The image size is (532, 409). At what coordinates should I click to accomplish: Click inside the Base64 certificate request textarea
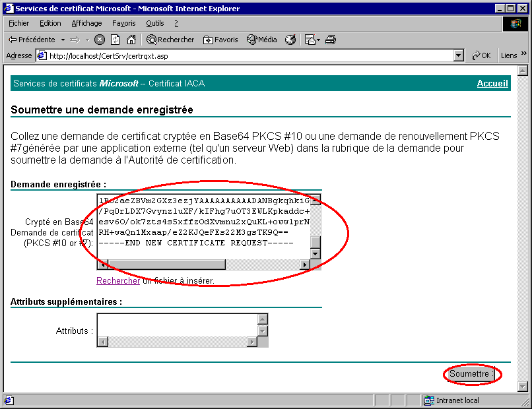(203, 226)
